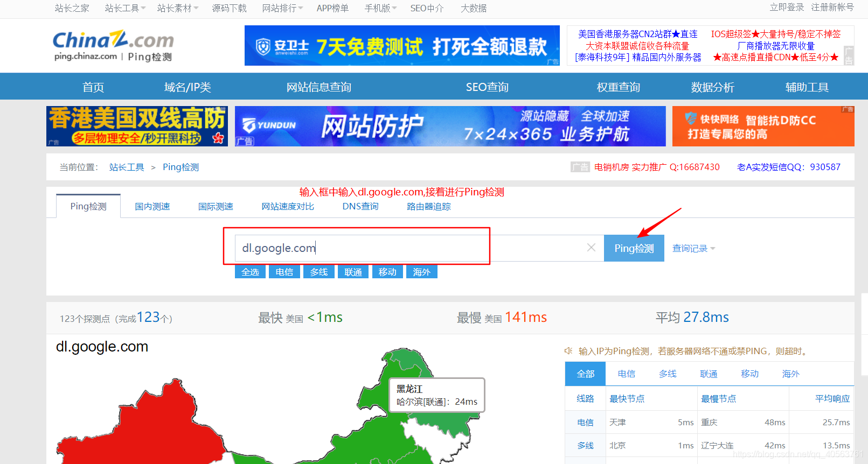Open the APP榜单 top link
Image resolution: width=868 pixels, height=464 pixels.
click(x=332, y=8)
